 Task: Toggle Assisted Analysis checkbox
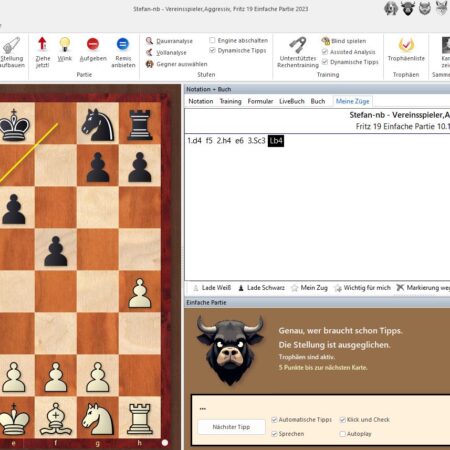click(325, 52)
